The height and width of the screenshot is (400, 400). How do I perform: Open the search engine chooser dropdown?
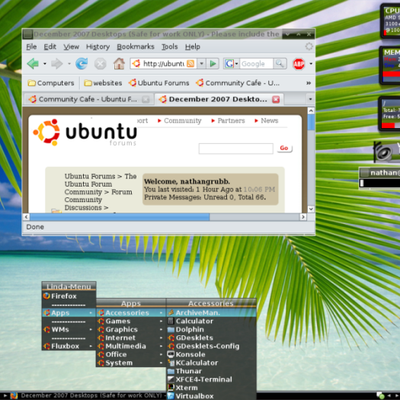(x=236, y=63)
